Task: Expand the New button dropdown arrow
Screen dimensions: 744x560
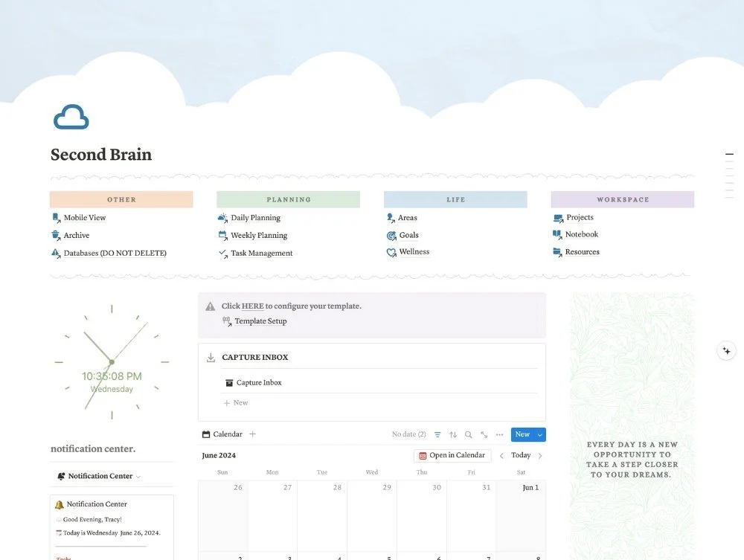Action: click(x=540, y=435)
